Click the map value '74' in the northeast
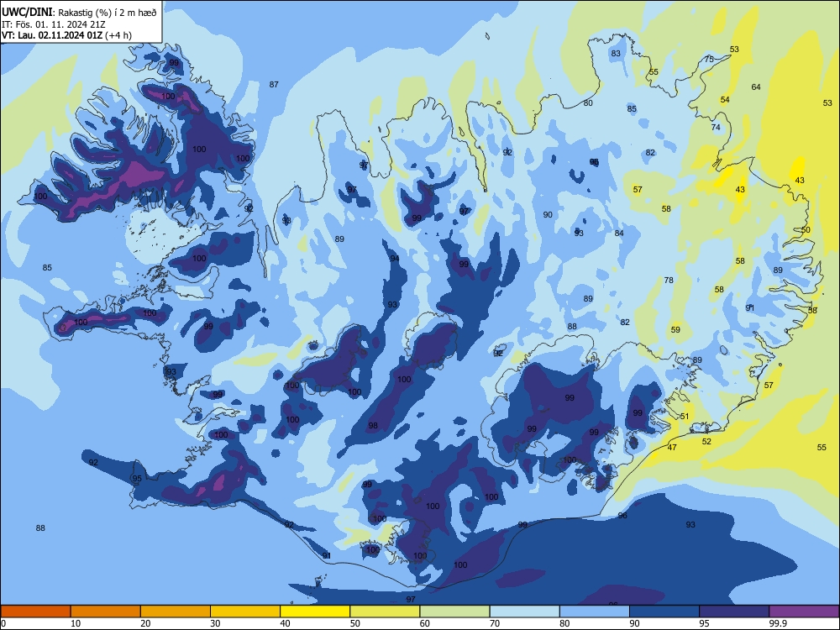 tap(716, 127)
